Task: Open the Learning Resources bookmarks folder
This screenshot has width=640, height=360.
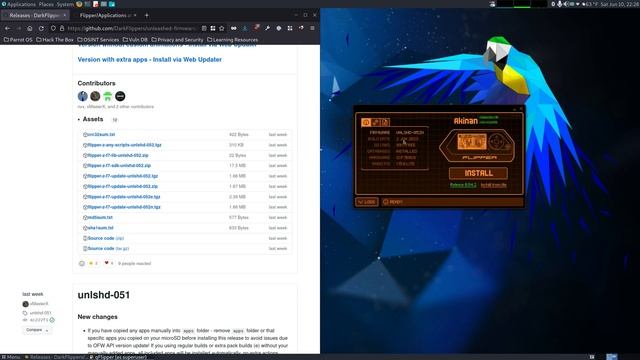Action: (x=232, y=40)
